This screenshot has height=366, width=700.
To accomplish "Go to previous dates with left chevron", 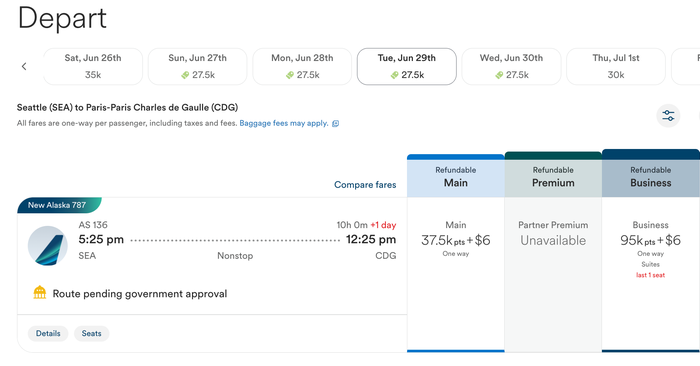I will [24, 67].
